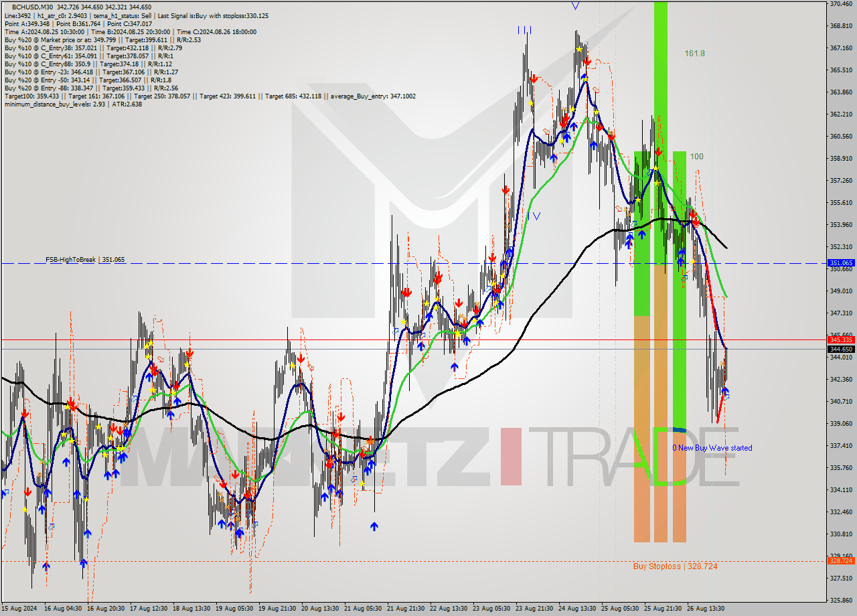Click the 349.010 price axis label
Image resolution: width=857 pixels, height=616 pixels.
point(841,291)
